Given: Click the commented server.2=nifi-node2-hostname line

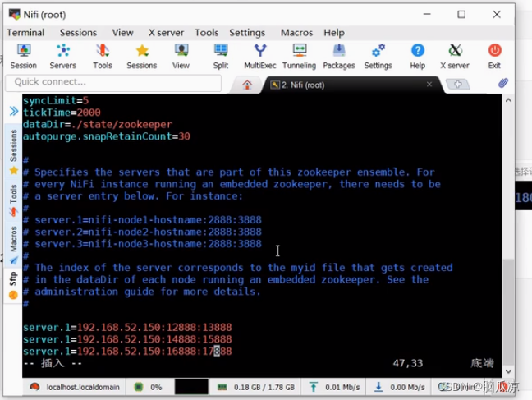Looking at the screenshot, I should [x=143, y=232].
